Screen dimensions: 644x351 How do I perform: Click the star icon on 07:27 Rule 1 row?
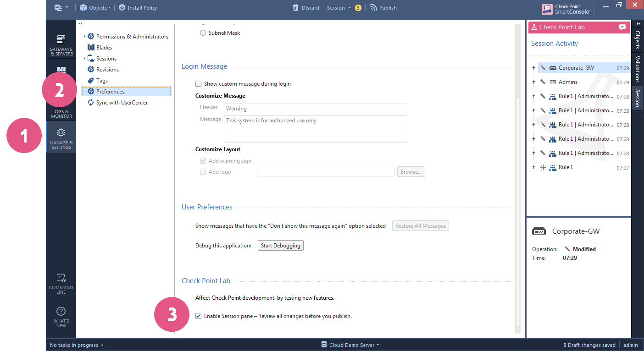(x=543, y=167)
